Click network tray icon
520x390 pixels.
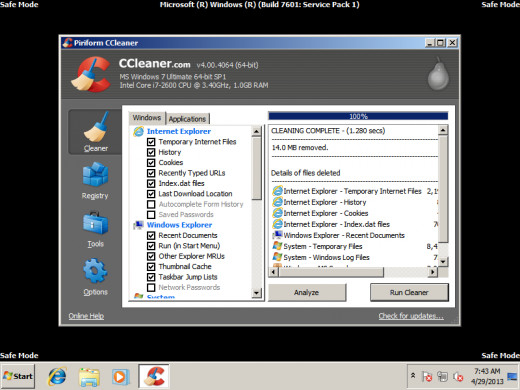coord(442,377)
